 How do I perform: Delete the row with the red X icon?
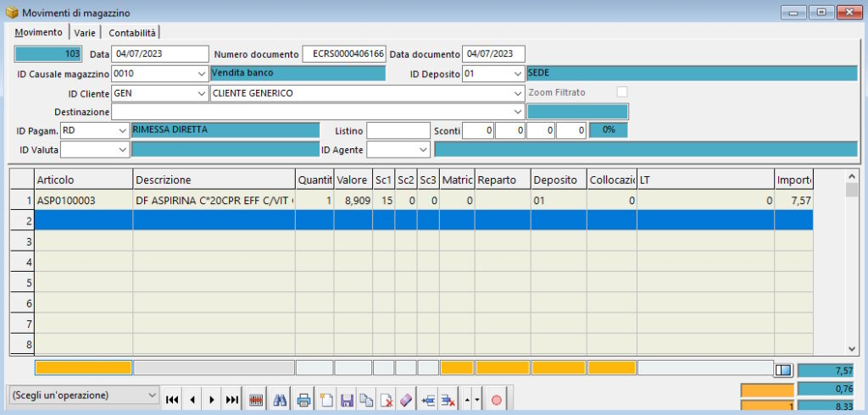[448, 399]
